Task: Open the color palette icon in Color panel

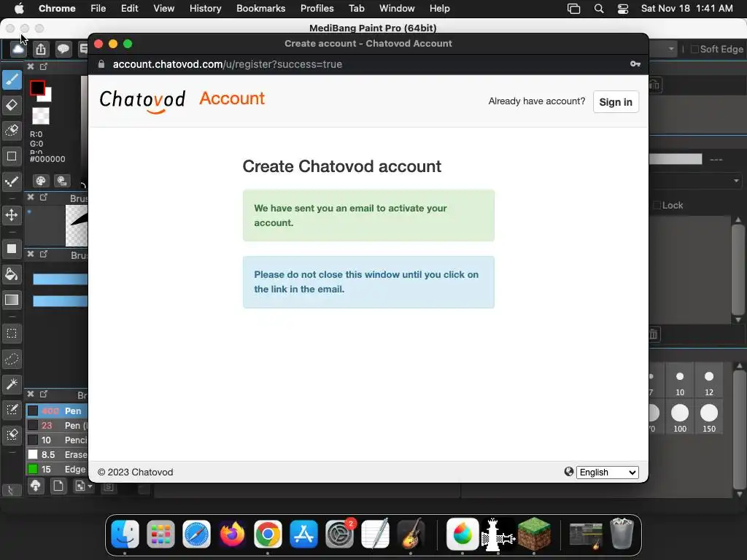Action: (x=41, y=181)
